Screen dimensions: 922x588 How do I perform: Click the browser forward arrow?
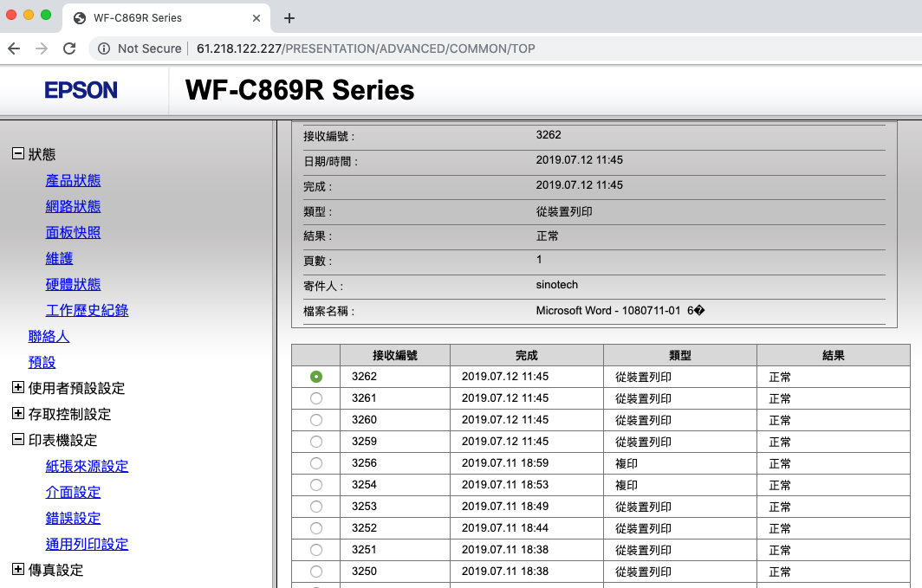[x=42, y=48]
